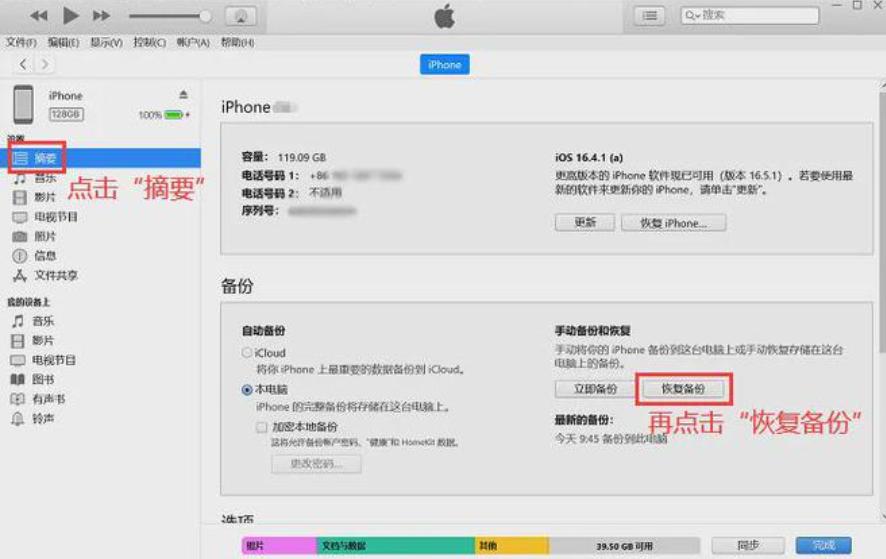Image resolution: width=886 pixels, height=559 pixels.
Task: Open the AirPlay output icon
Action: (241, 16)
